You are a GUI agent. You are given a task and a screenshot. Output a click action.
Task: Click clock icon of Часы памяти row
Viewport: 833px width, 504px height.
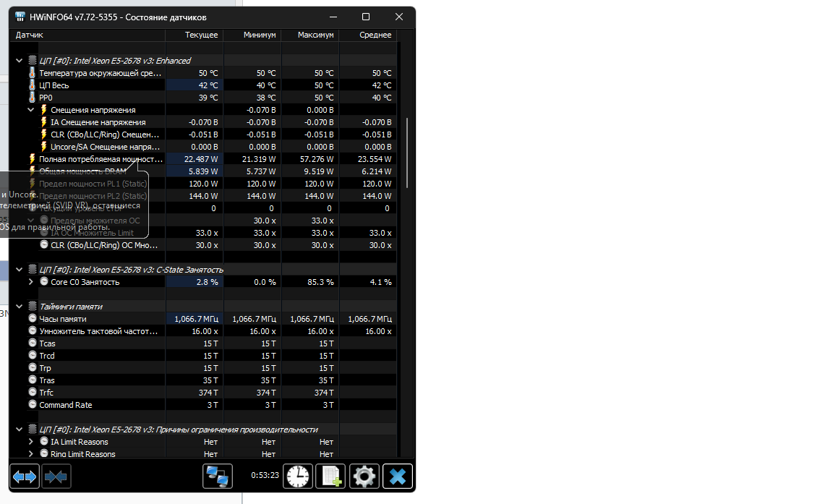tap(33, 319)
